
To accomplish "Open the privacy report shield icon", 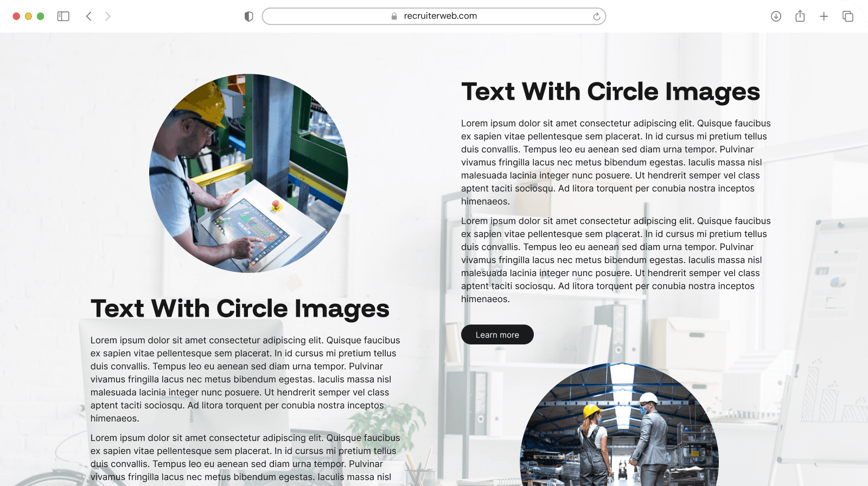I will [249, 16].
